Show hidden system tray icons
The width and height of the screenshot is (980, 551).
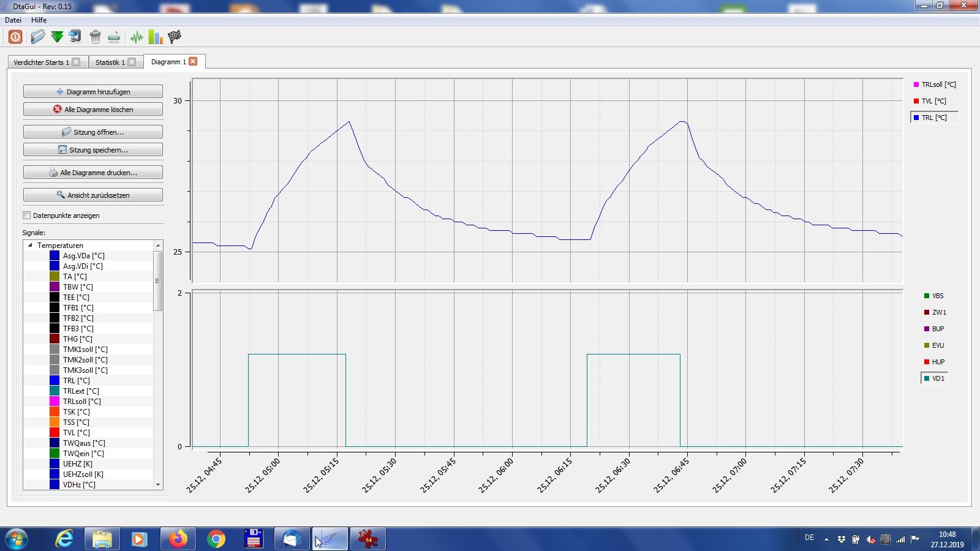coord(826,539)
